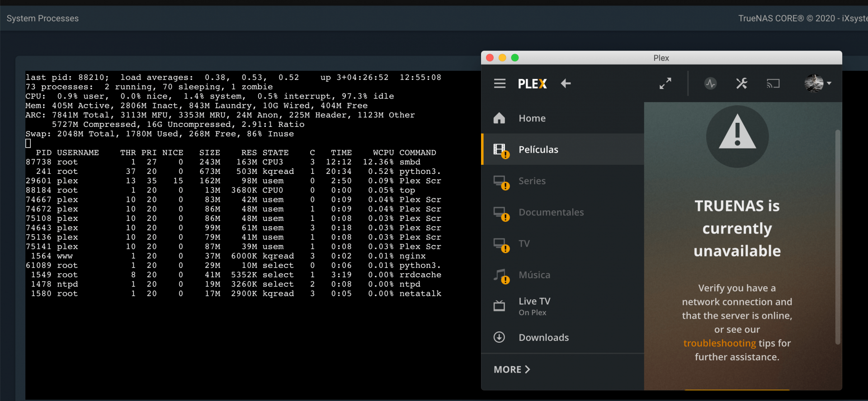
Task: Click the Películas film icon
Action: tap(500, 150)
